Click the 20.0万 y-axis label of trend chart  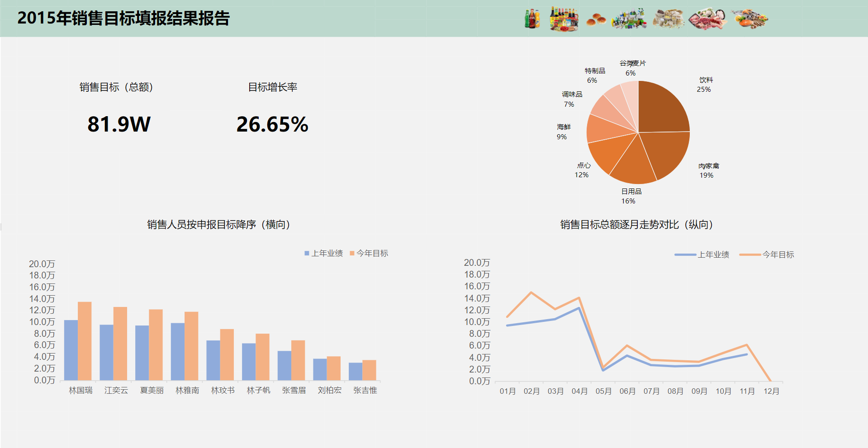[x=477, y=263]
